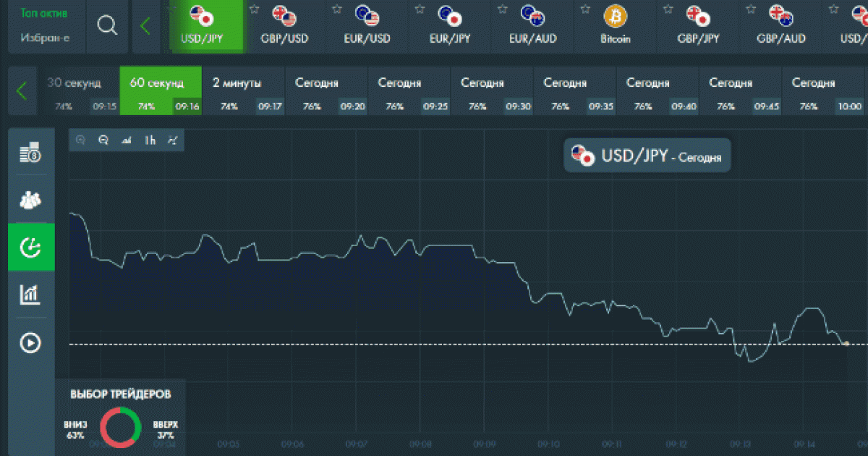This screenshot has height=456, width=868.
Task: Select Сегодня 09:25 expiry
Action: 409,91
